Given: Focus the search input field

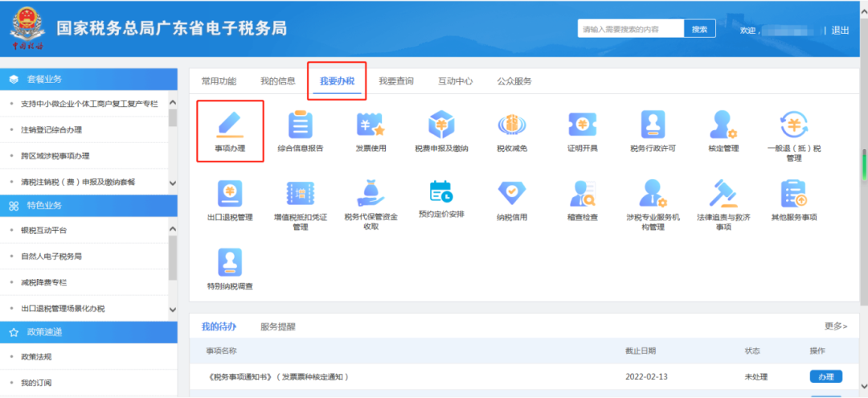Looking at the screenshot, I should [631, 29].
